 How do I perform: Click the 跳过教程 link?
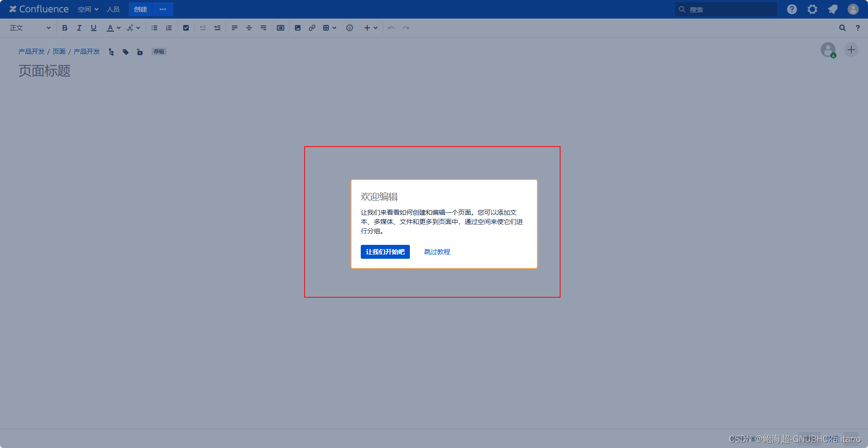pos(437,252)
